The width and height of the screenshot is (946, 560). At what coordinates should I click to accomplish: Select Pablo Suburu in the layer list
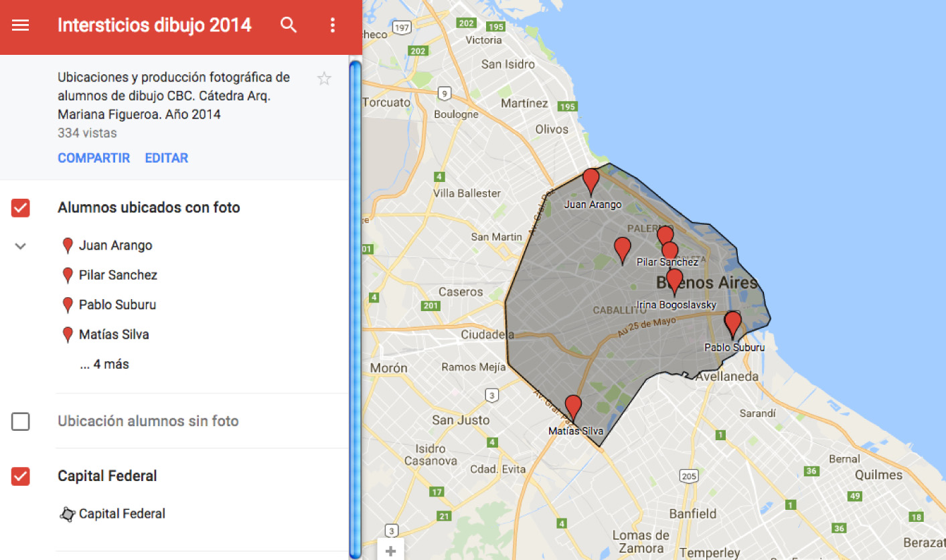click(117, 305)
